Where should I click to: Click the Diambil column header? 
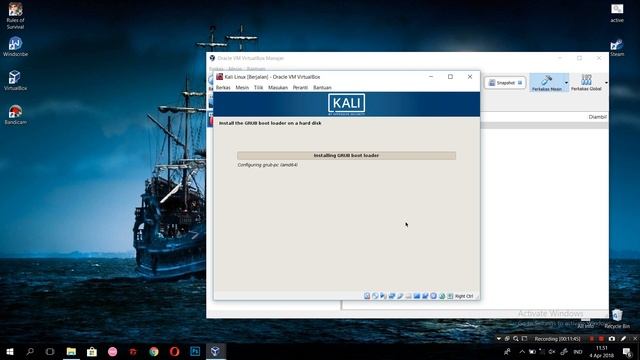pyautogui.click(x=598, y=117)
